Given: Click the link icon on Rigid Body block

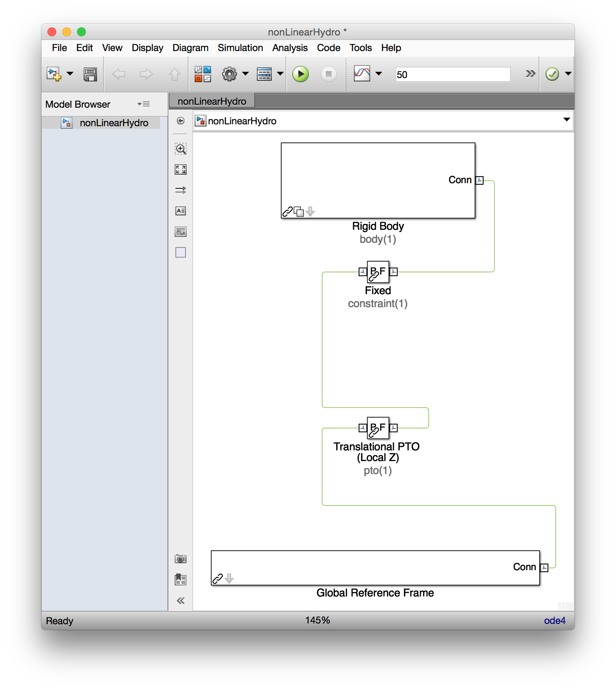Looking at the screenshot, I should coord(288,212).
